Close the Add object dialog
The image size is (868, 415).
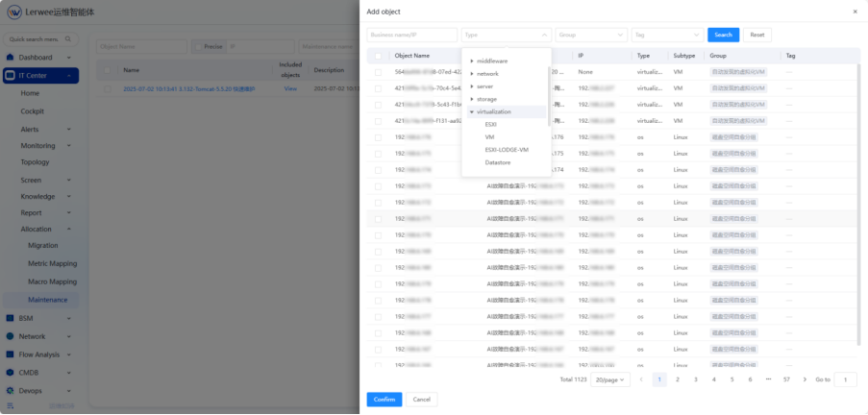[856, 12]
